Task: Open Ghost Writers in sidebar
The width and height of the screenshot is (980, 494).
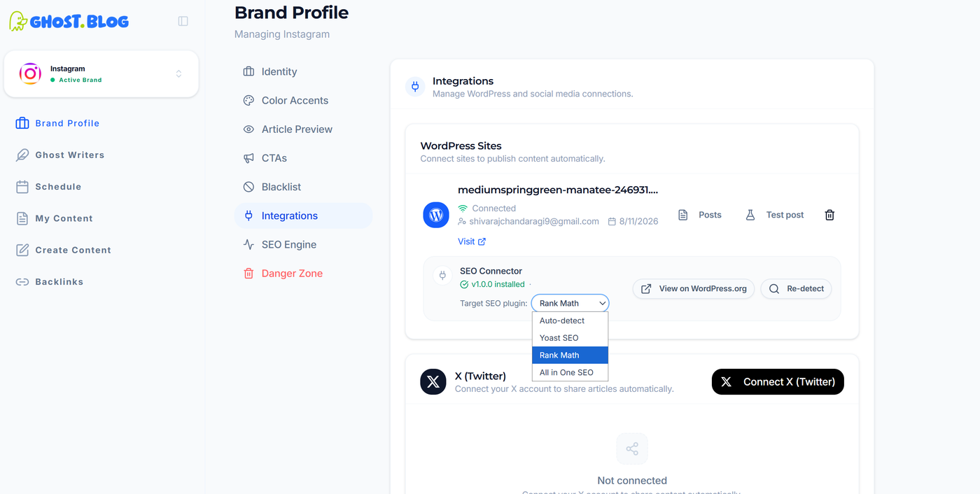Action: coord(60,155)
